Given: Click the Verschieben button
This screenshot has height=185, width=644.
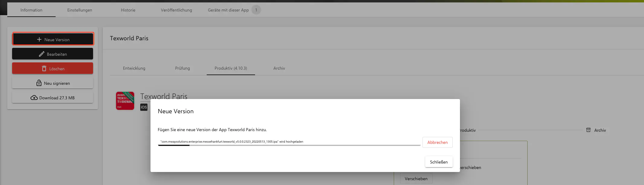Looking at the screenshot, I should [416, 179].
